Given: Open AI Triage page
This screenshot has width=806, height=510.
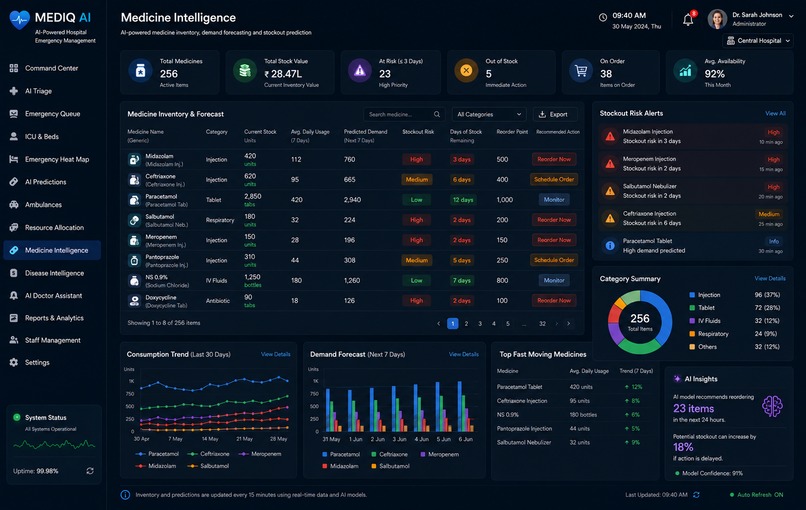Looking at the screenshot, I should [38, 91].
